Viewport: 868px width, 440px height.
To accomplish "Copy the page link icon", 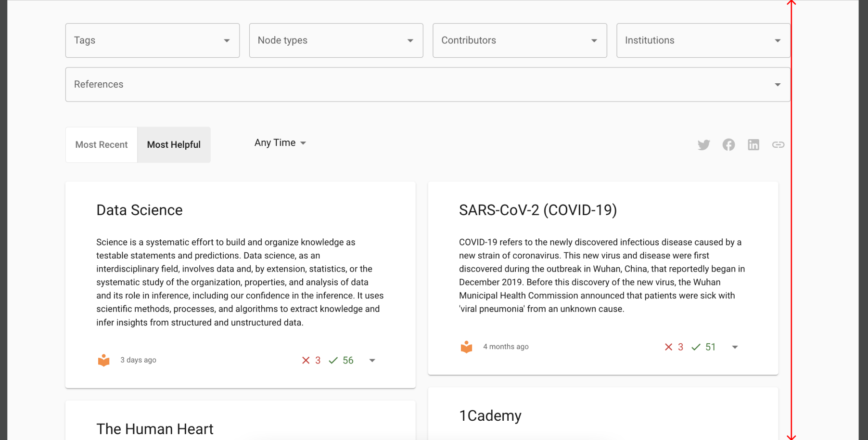I will coord(778,145).
